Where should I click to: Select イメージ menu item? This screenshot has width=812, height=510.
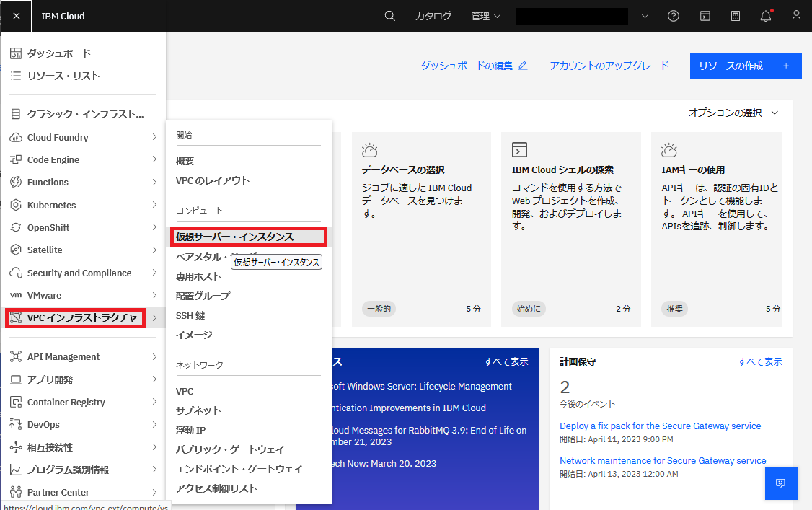click(194, 335)
